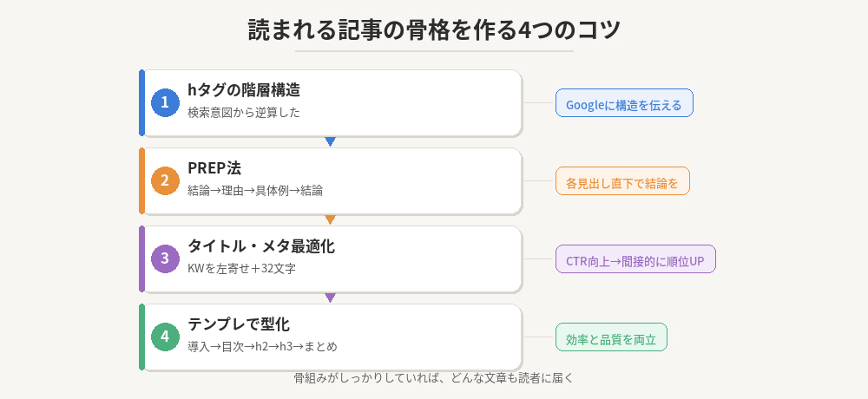Click the PREP法 card heading

pyautogui.click(x=214, y=168)
